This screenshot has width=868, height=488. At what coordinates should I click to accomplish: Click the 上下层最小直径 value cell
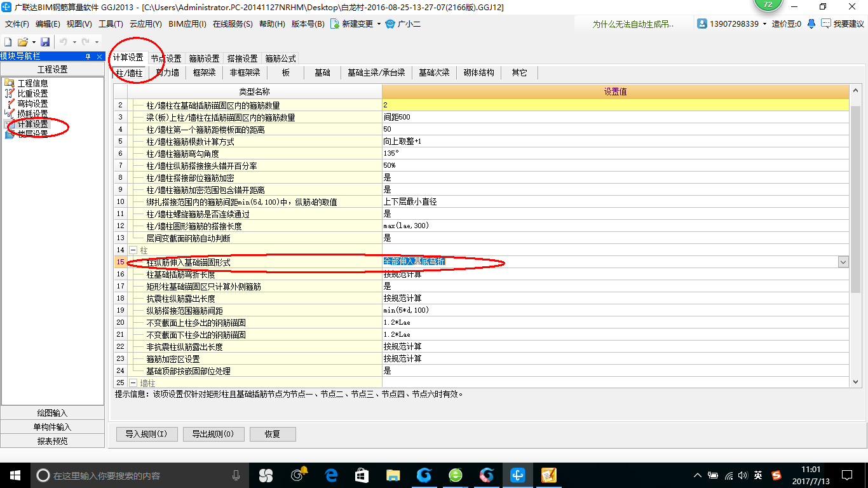coord(615,201)
